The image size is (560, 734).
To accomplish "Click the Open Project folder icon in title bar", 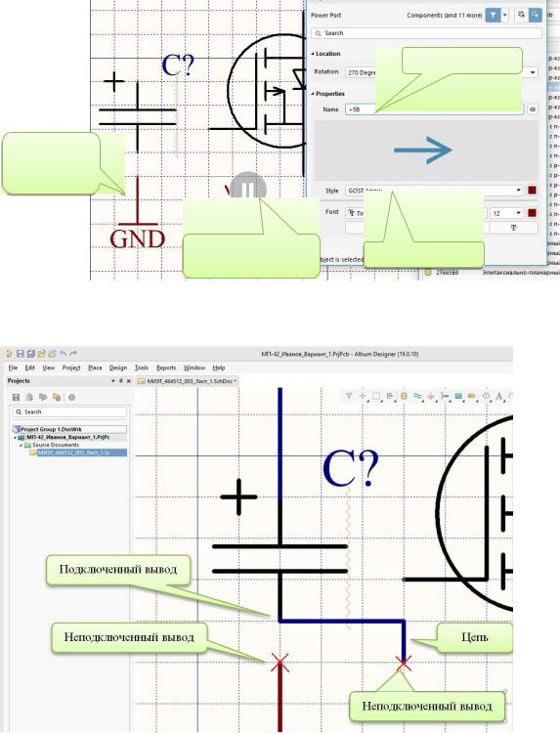I will pyautogui.click(x=52, y=354).
